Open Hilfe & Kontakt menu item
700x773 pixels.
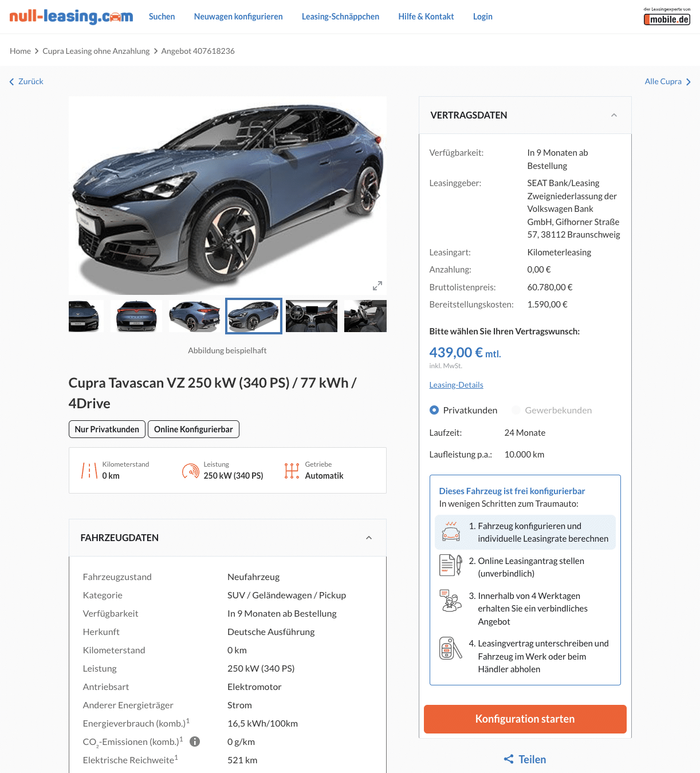pyautogui.click(x=426, y=17)
